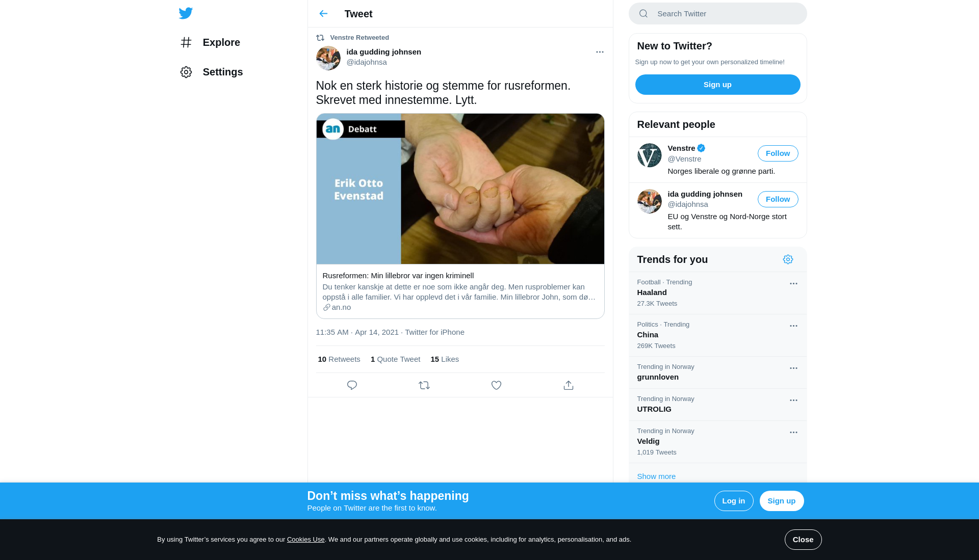Open Trends settings gear icon
Screen dimensions: 979x560
pos(788,259)
